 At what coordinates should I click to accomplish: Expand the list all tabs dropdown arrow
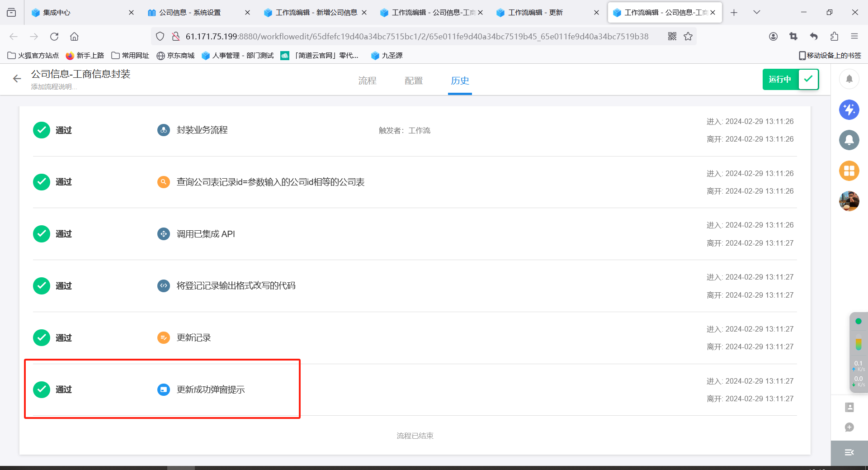[x=757, y=13]
